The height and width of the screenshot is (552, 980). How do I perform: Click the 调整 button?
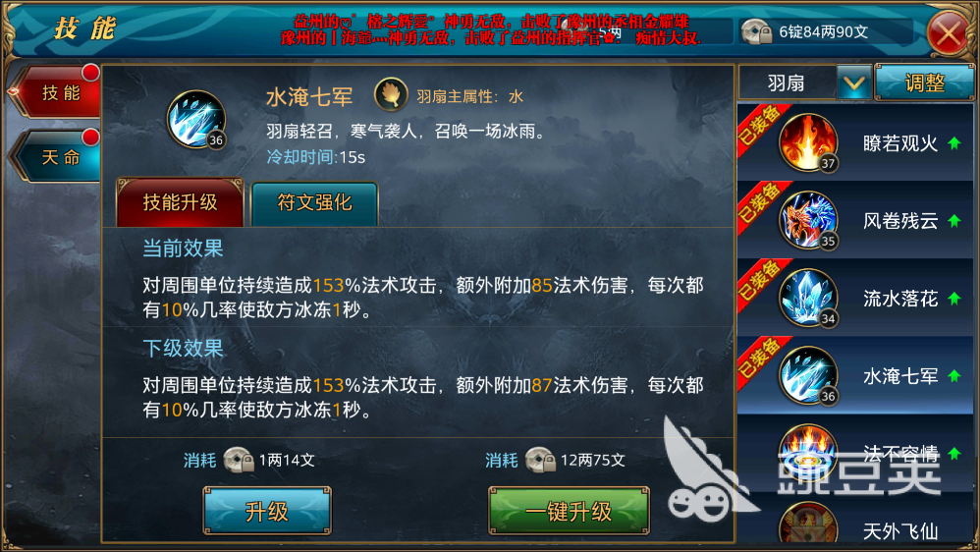(x=925, y=83)
